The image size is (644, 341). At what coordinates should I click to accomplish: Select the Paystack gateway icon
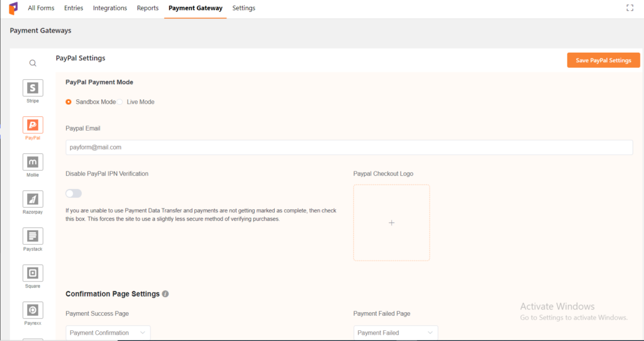(33, 236)
